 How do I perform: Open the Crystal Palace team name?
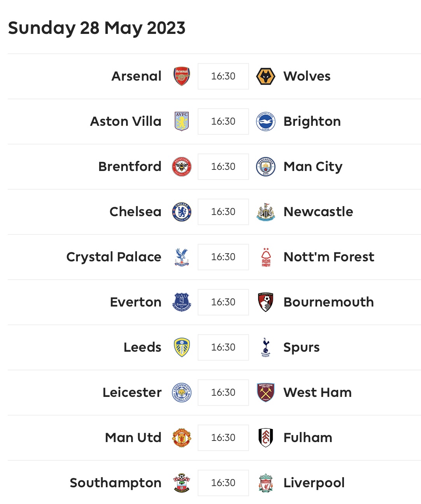click(114, 257)
